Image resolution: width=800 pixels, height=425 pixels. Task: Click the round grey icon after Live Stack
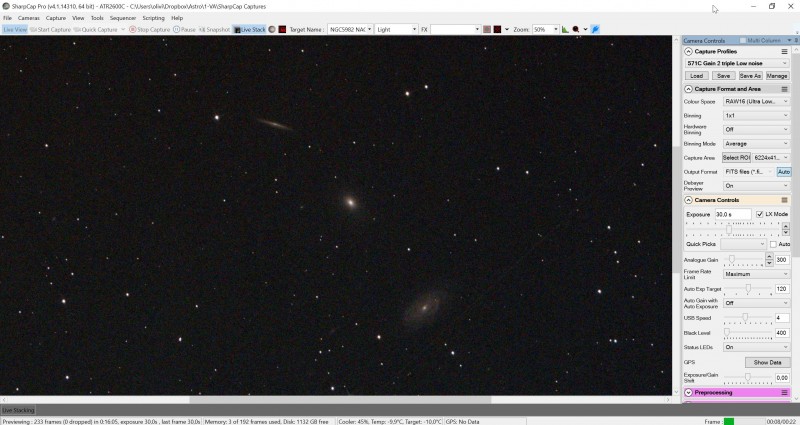pyautogui.click(x=272, y=30)
